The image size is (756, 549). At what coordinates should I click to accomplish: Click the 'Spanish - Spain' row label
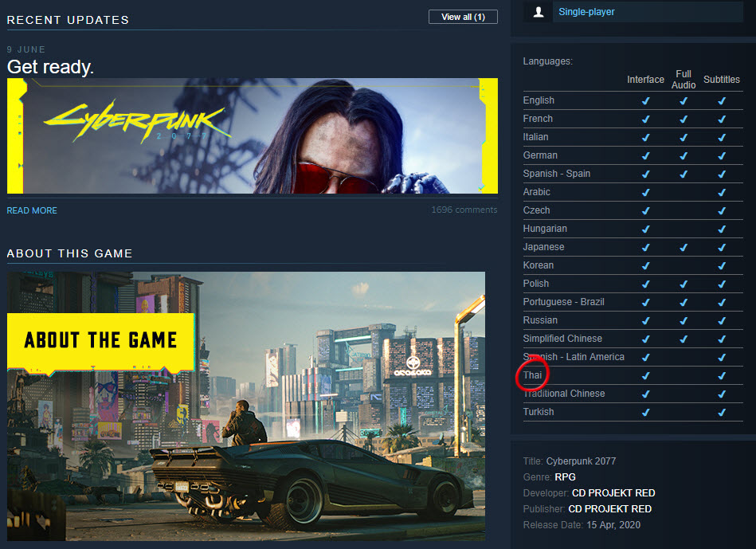pyautogui.click(x=556, y=174)
